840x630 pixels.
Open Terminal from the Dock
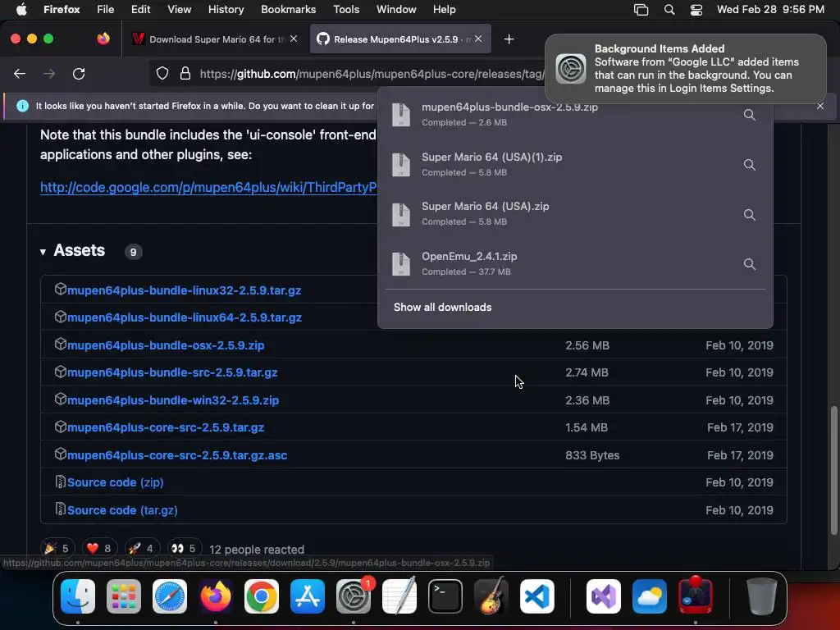tap(445, 596)
